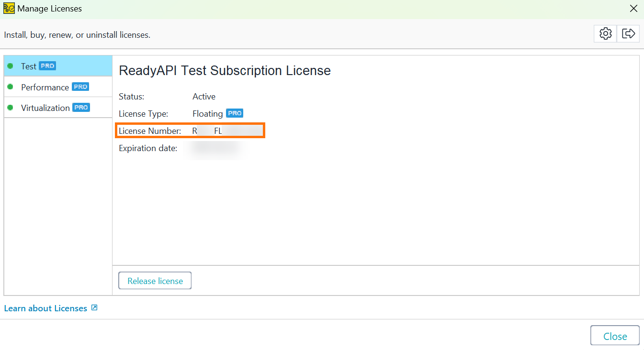Click the Active status text
644x350 pixels.
pyautogui.click(x=203, y=96)
